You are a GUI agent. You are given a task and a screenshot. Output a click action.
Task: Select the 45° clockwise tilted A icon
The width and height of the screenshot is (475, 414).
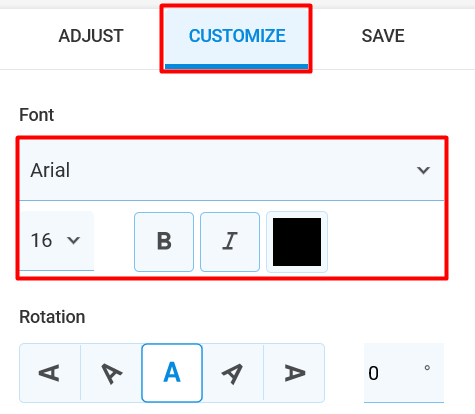pos(233,373)
